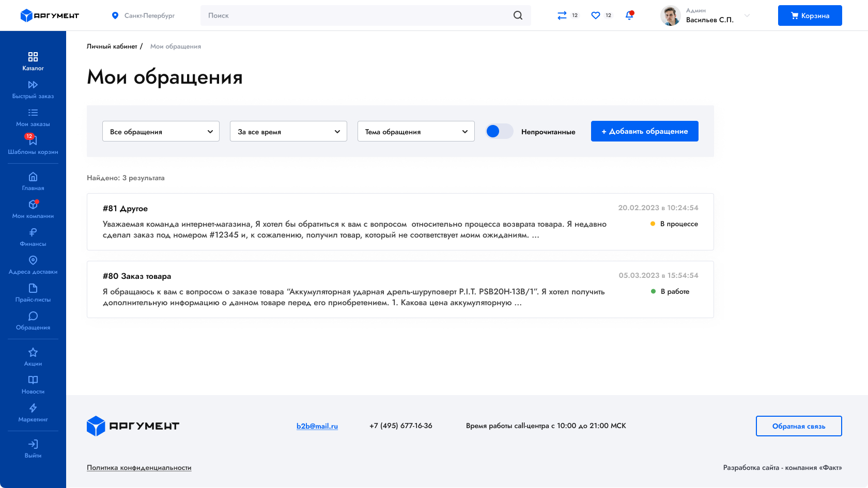Click the search magnifier icon
Screen dimensions: 868x488
518,15
